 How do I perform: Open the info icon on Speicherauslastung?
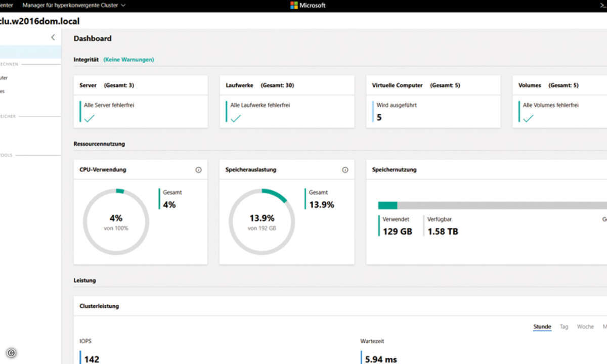coord(345,170)
